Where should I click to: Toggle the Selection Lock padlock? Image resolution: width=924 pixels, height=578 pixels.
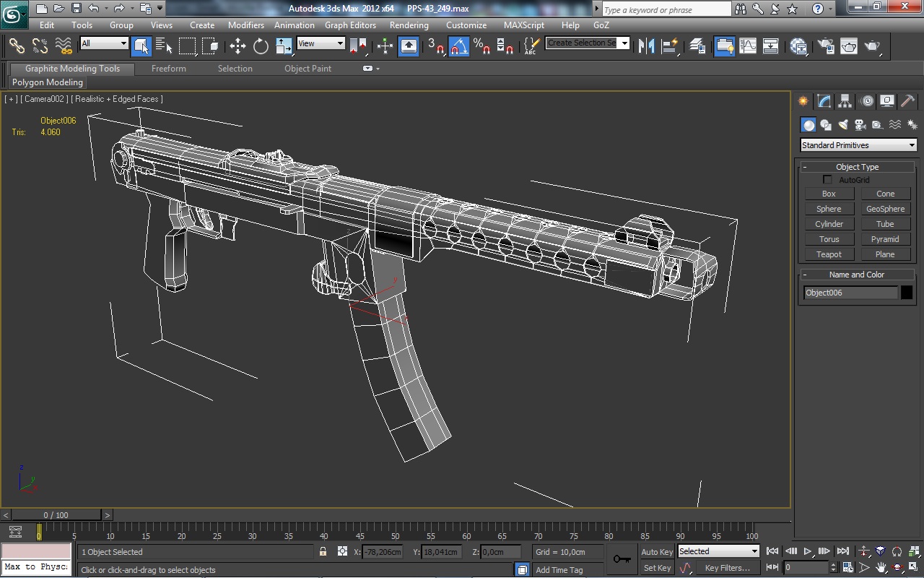coord(323,552)
